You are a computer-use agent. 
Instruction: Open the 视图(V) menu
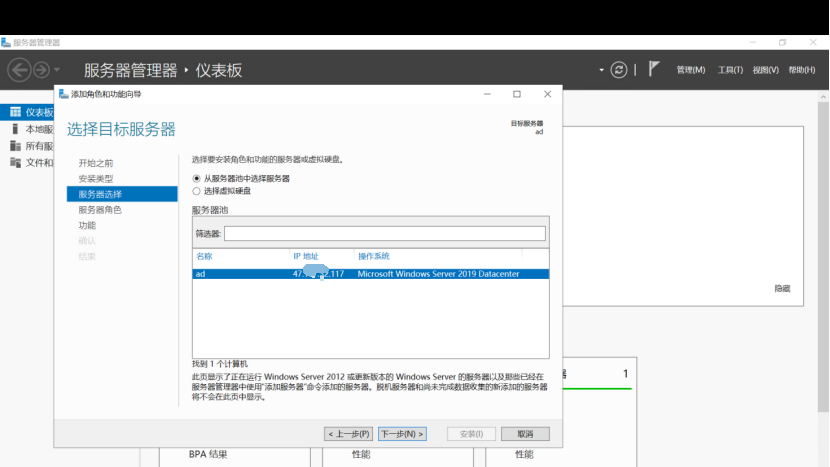click(765, 70)
